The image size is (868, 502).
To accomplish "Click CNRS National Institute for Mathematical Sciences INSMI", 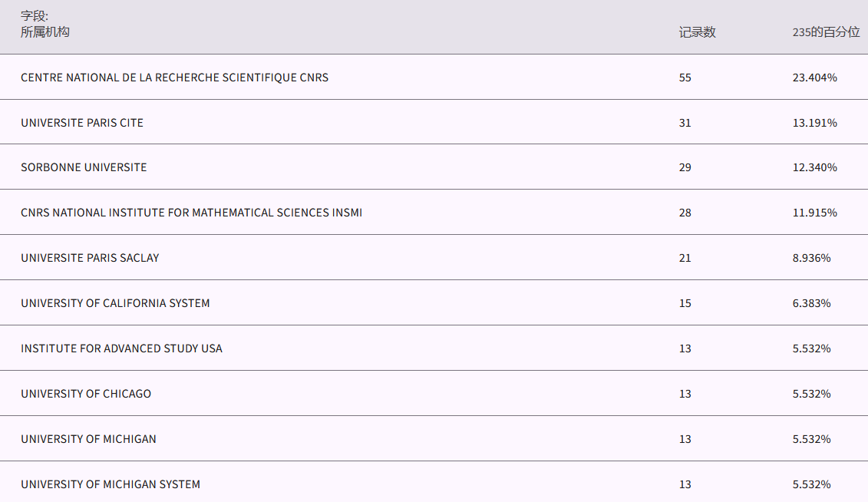I will [x=191, y=213].
